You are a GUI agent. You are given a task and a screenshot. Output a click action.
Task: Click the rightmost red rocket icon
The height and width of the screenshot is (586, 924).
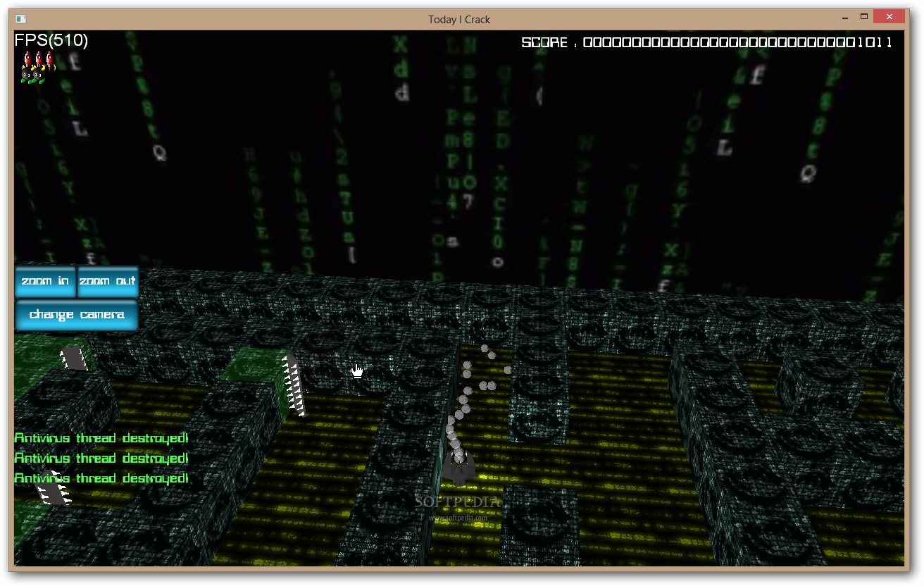[49, 59]
